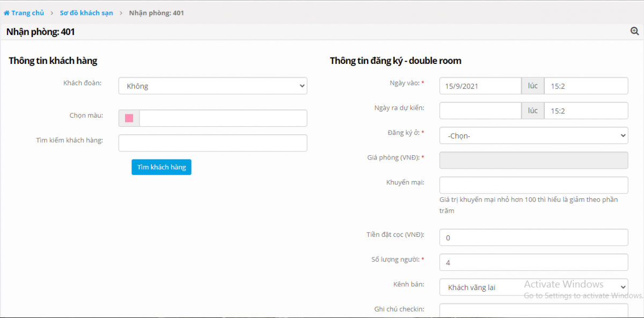Screen dimensions: 644x318
Task: Click the Tìm khách hàng button
Action: [162, 167]
